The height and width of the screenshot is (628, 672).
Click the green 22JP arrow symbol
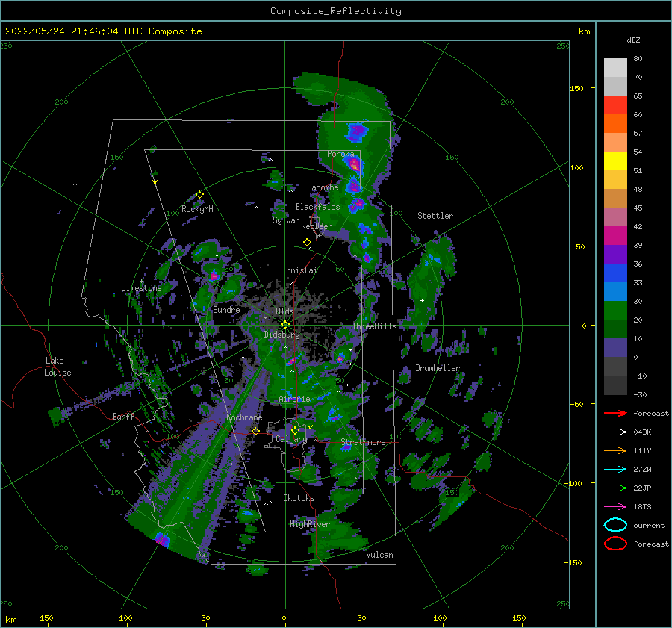click(x=615, y=488)
